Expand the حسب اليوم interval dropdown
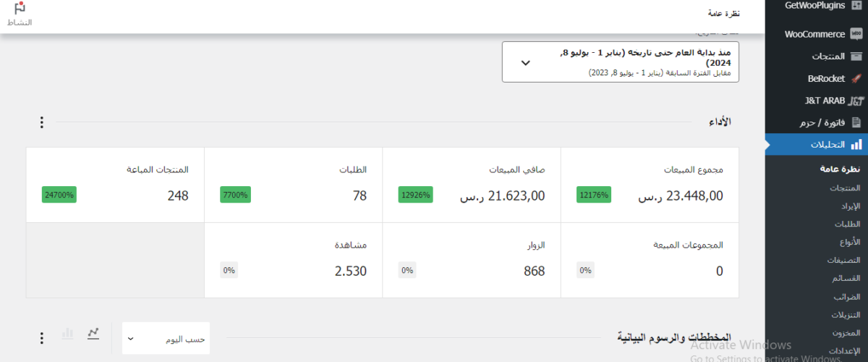The image size is (868, 362). [166, 338]
